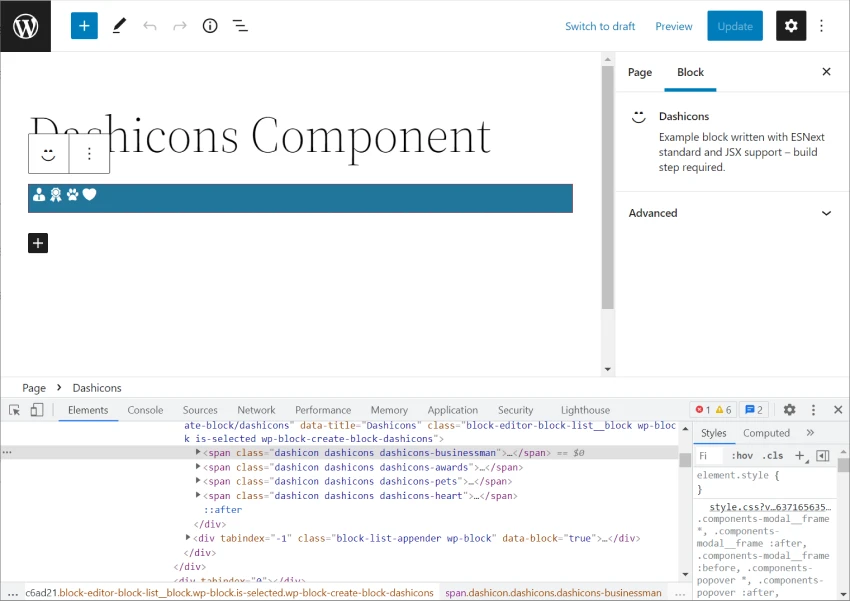Activate the DevTools element inspector picker
This screenshot has height=601, width=850.
[x=15, y=410]
